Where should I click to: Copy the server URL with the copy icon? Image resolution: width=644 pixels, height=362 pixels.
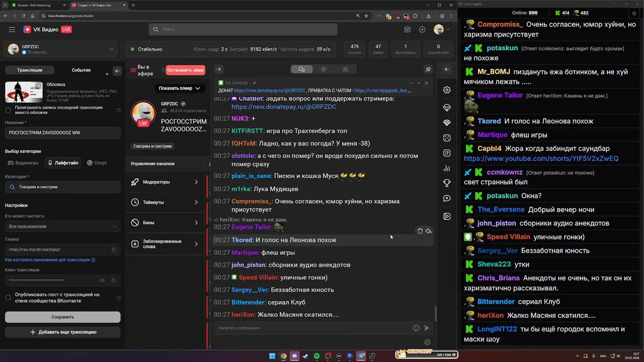(x=114, y=249)
